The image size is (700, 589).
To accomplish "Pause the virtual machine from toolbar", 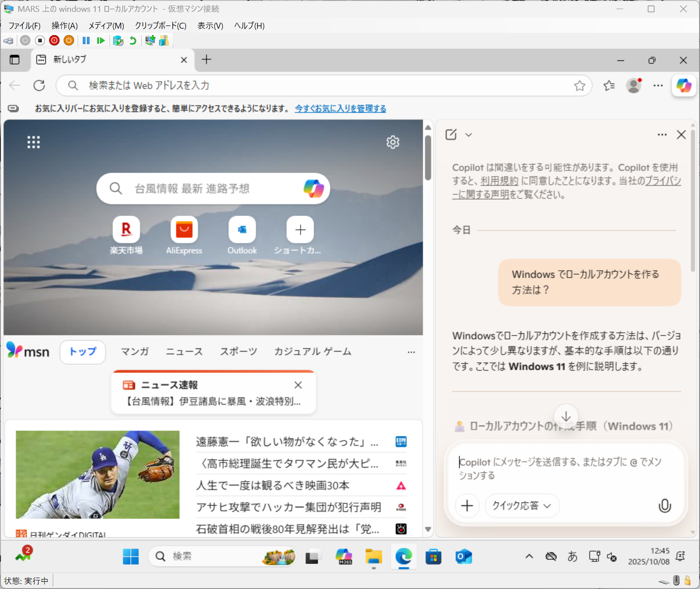I will [x=86, y=40].
